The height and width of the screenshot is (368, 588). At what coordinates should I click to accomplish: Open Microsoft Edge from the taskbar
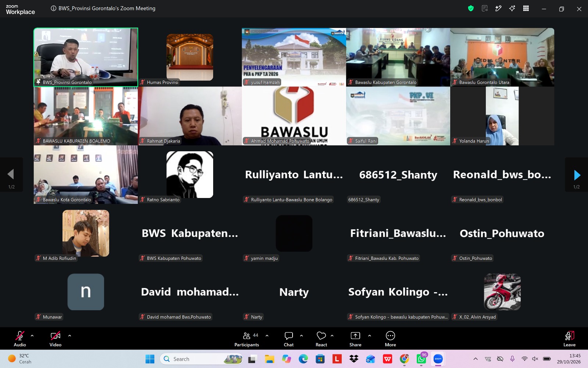pos(303,359)
